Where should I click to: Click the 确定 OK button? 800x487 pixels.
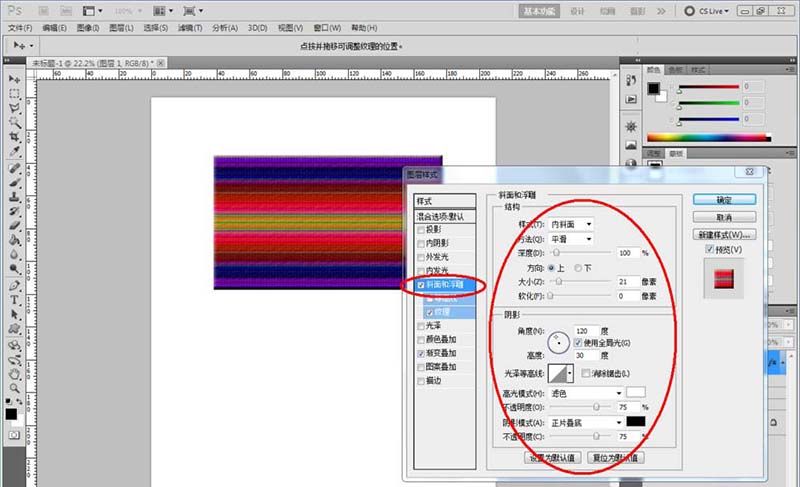[x=724, y=200]
